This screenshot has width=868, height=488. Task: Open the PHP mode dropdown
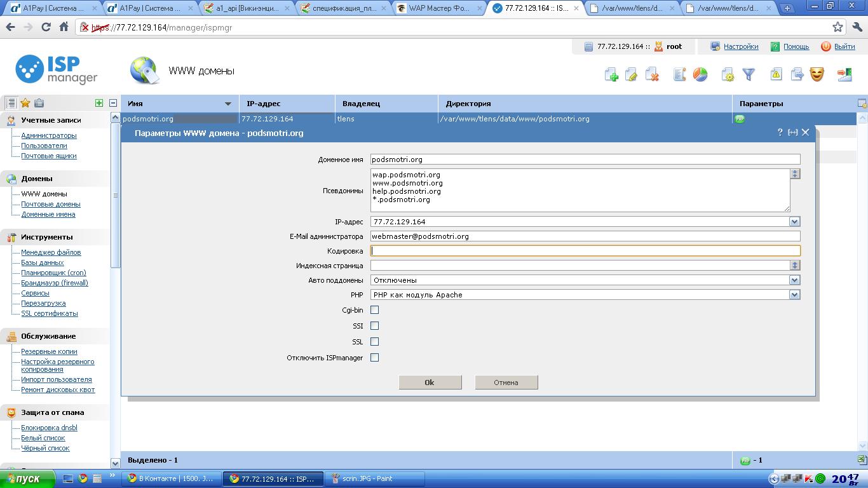794,295
